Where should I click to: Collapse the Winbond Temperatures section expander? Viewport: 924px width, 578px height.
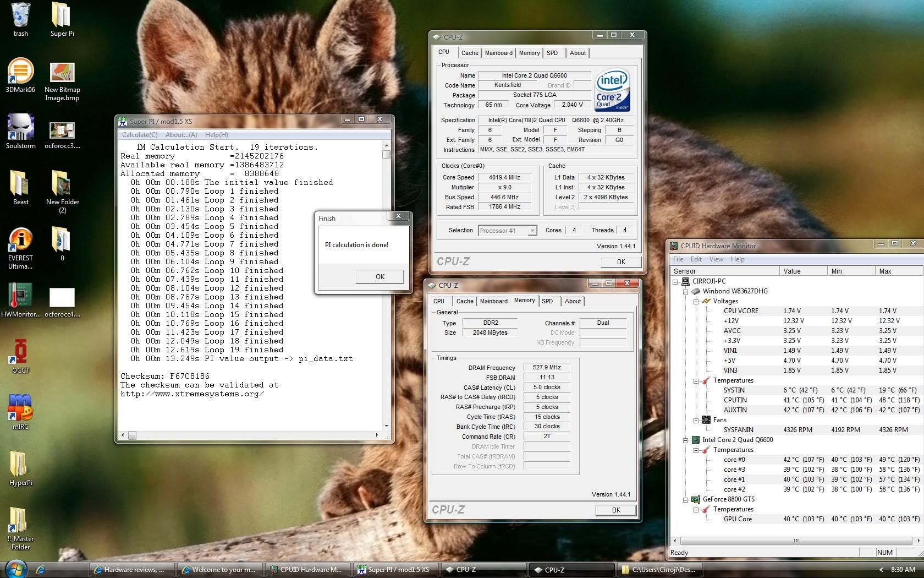pos(696,380)
